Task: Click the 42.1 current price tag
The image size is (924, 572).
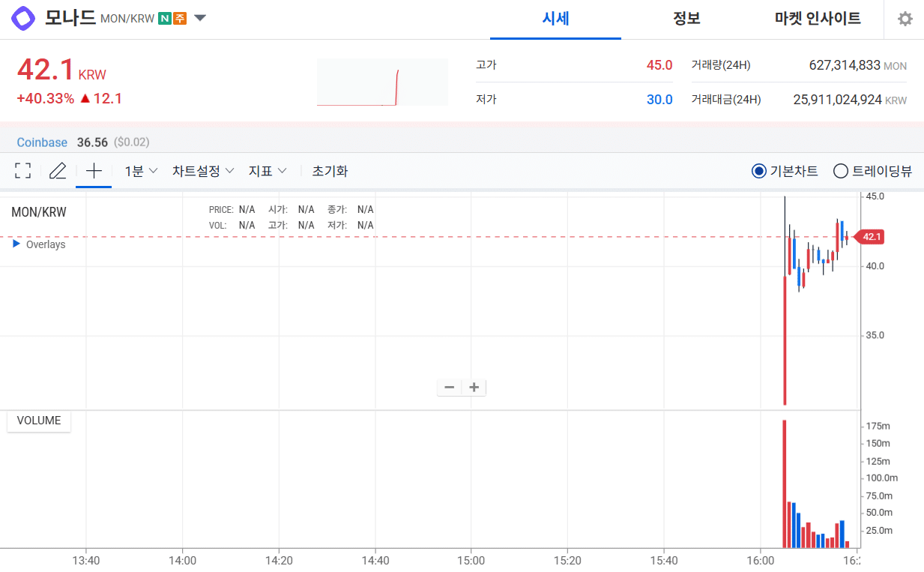Action: 869,237
